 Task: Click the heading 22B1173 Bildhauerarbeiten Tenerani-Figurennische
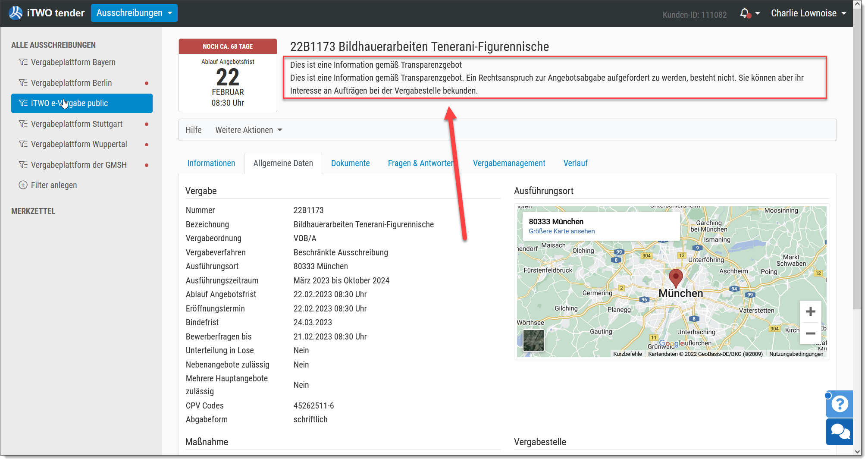420,47
